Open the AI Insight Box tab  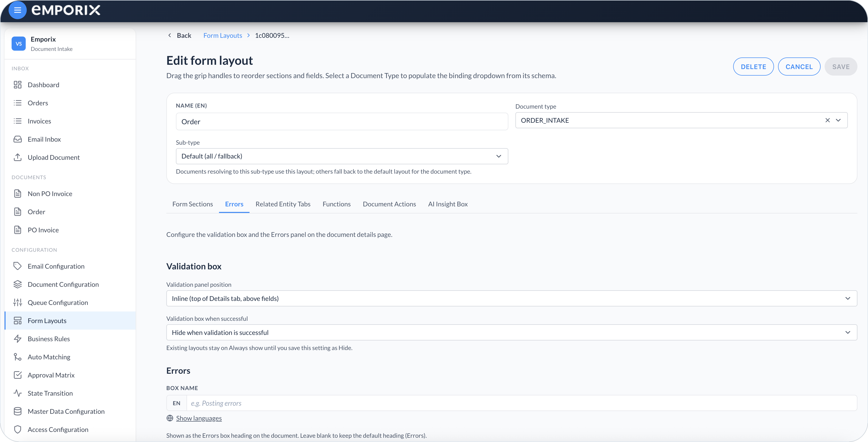[448, 204]
